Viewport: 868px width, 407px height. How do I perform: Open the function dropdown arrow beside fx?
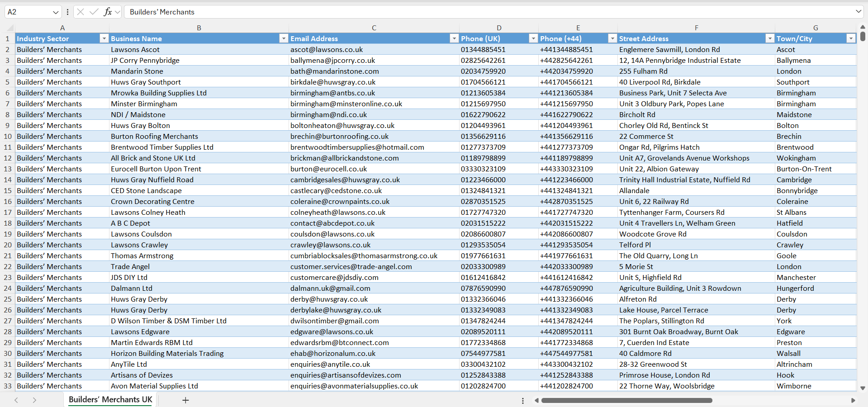click(x=118, y=12)
